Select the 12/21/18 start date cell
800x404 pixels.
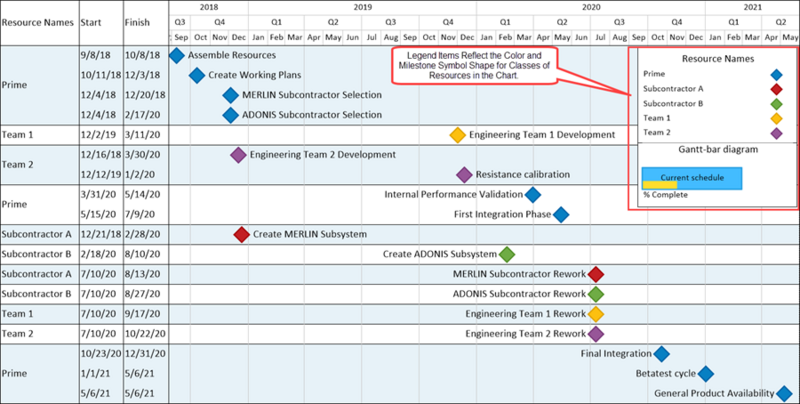pos(101,234)
